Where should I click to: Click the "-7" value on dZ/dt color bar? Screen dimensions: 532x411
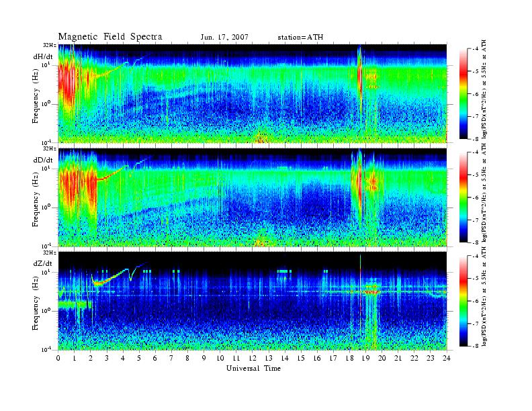point(476,324)
